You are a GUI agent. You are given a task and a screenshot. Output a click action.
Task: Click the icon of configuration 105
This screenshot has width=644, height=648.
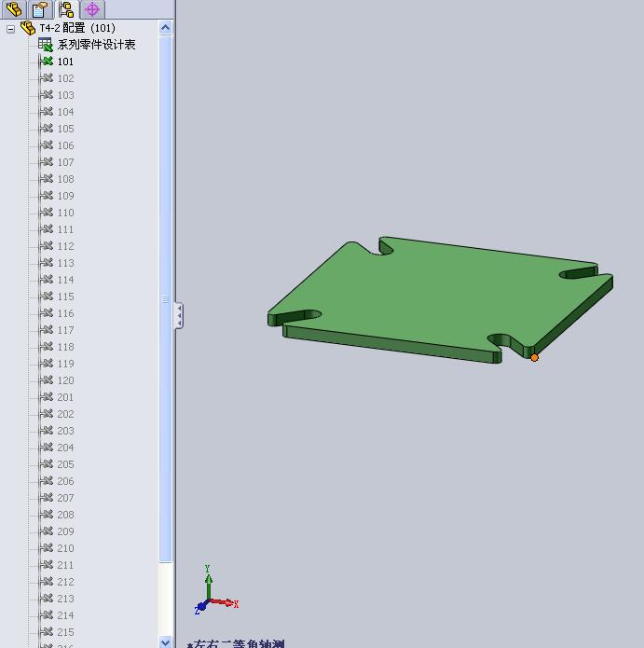[47, 129]
